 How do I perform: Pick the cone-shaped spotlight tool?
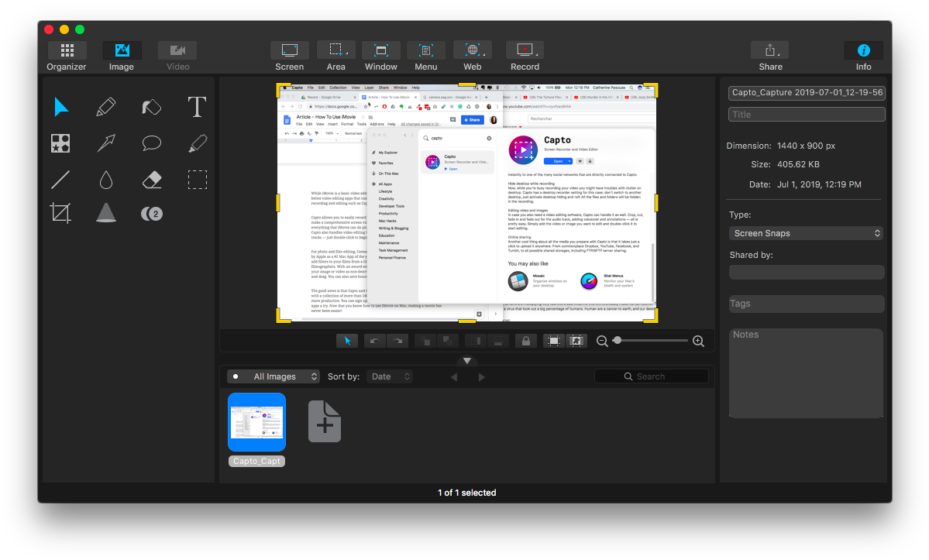coord(106,212)
